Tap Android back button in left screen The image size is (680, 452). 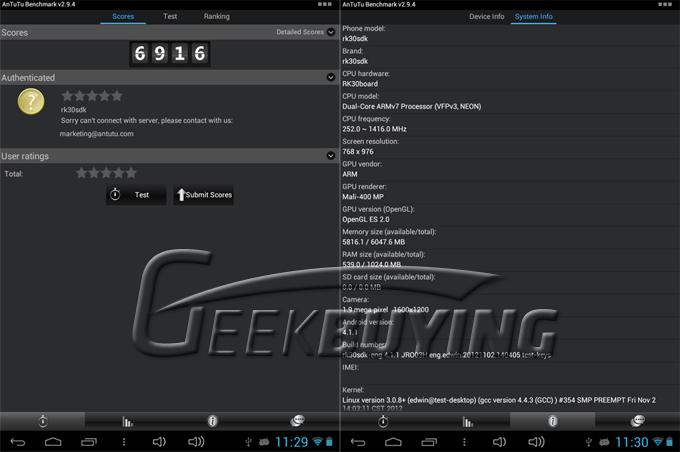click(x=18, y=442)
